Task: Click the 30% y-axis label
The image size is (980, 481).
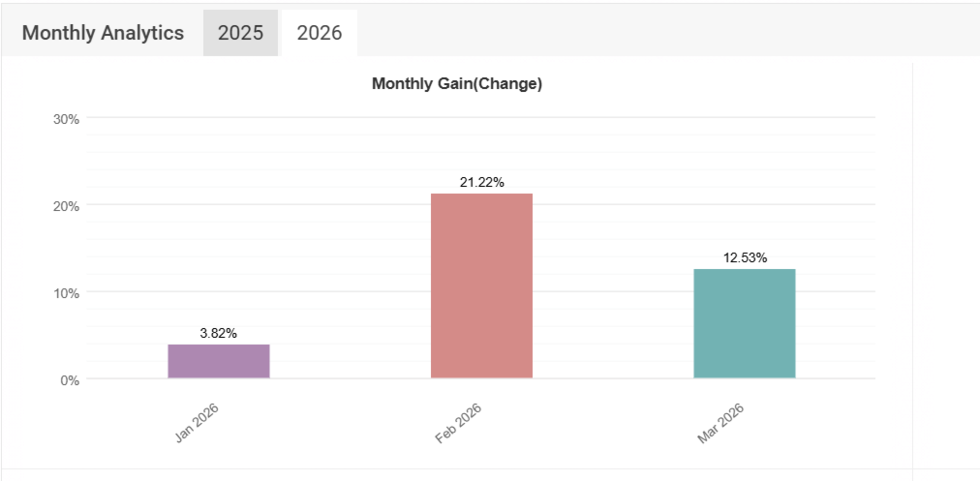Action: click(x=66, y=119)
